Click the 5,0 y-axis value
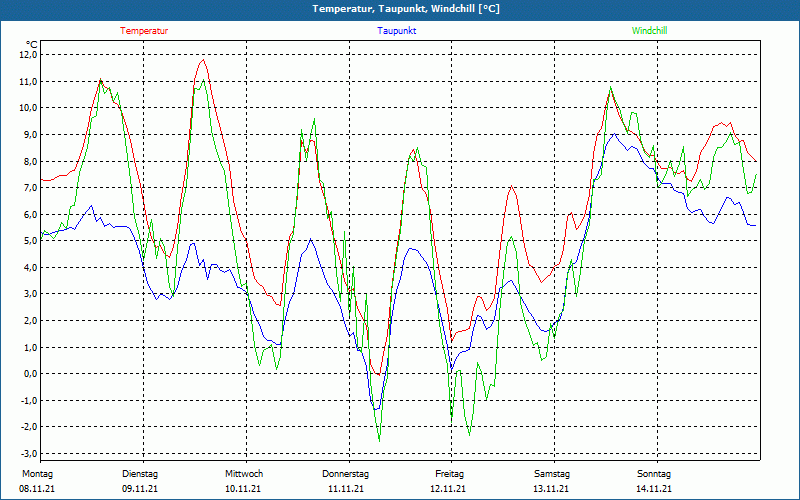The width and height of the screenshot is (800, 500). coord(31,241)
